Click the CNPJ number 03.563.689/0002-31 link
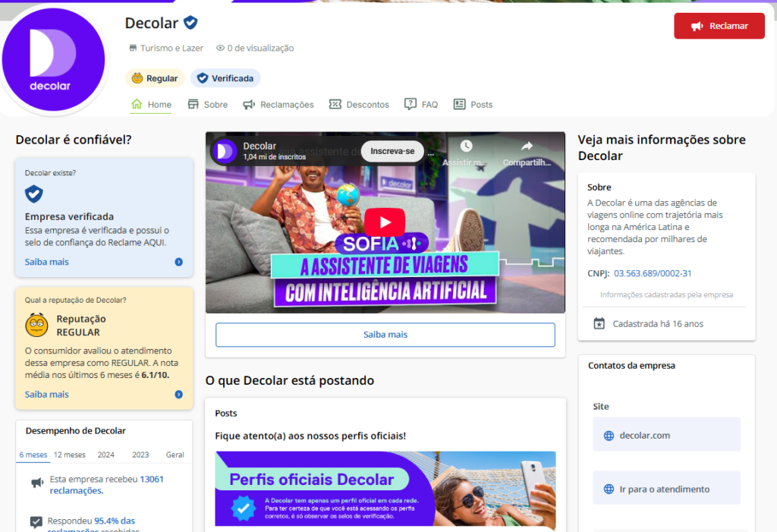 653,273
